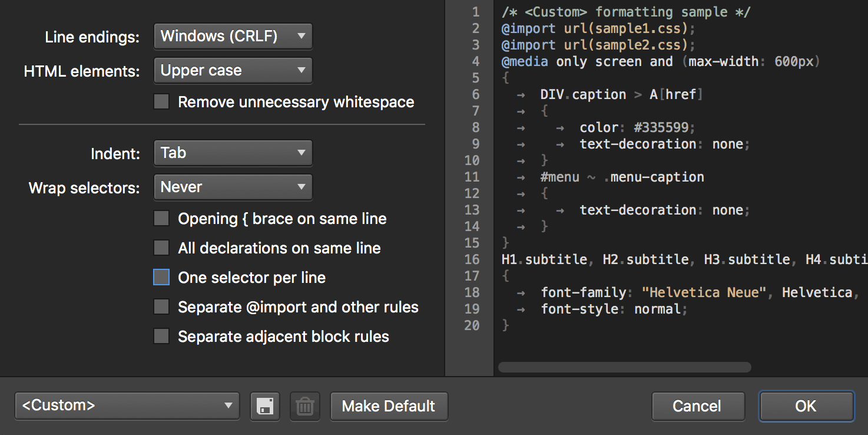Image resolution: width=868 pixels, height=435 pixels.
Task: Click 'font-style: normal;' declaration
Action: (x=614, y=309)
